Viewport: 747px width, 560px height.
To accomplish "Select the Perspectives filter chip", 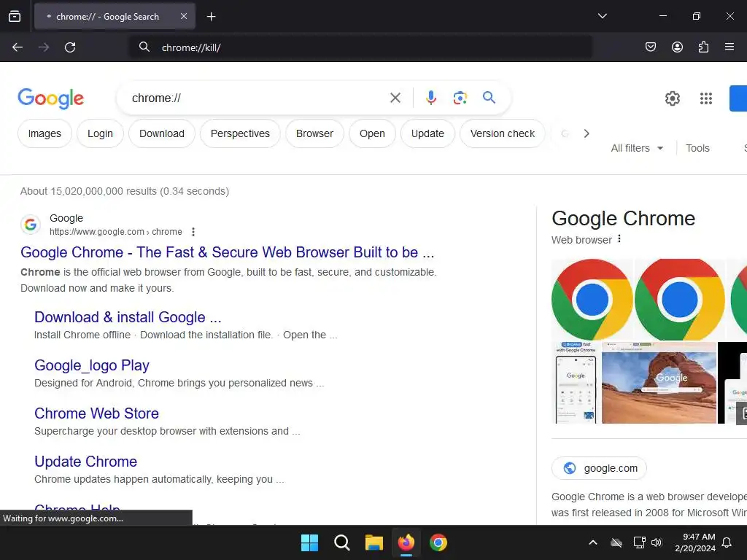I will pos(240,134).
